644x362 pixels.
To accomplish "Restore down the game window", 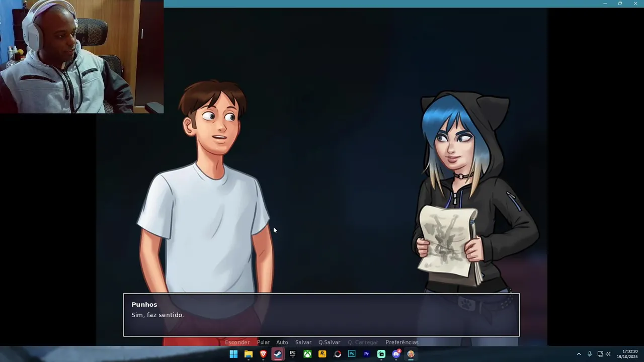I will coord(620,4).
